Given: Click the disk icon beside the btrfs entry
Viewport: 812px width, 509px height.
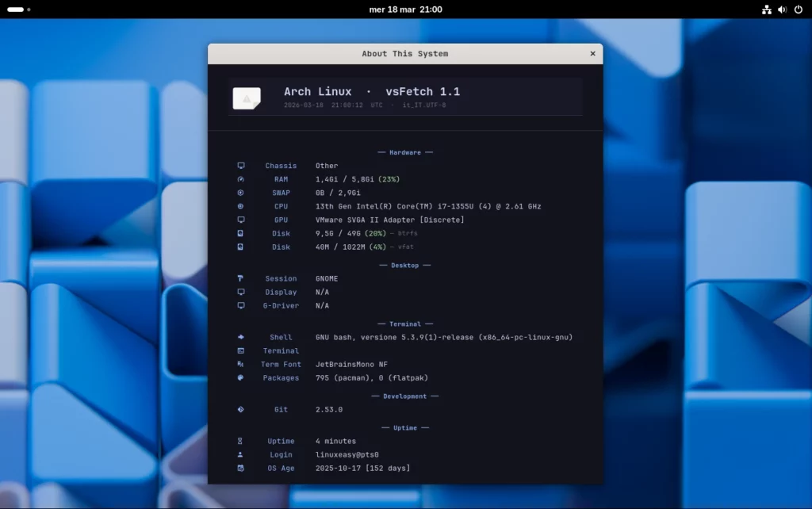Looking at the screenshot, I should coord(241,233).
